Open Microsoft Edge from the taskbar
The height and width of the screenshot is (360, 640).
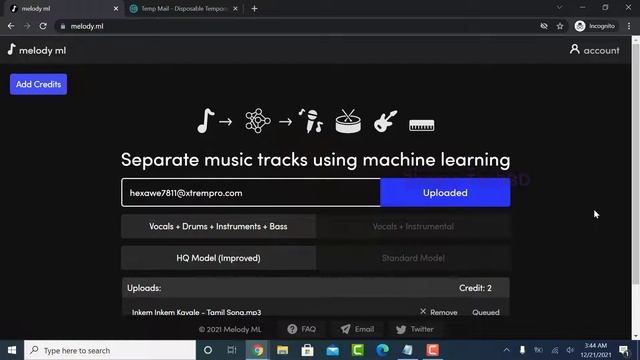click(x=382, y=350)
